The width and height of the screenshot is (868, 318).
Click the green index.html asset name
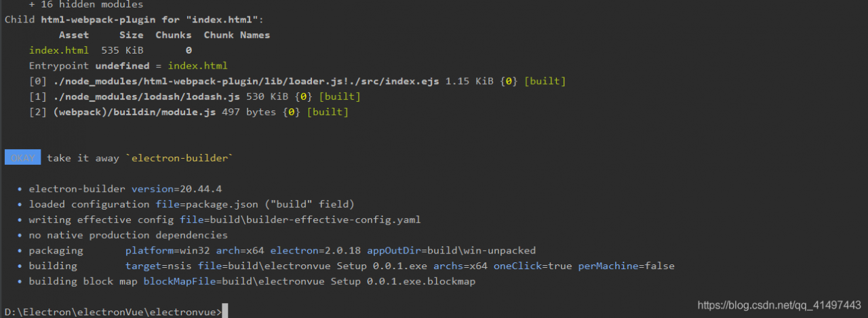click(x=58, y=50)
